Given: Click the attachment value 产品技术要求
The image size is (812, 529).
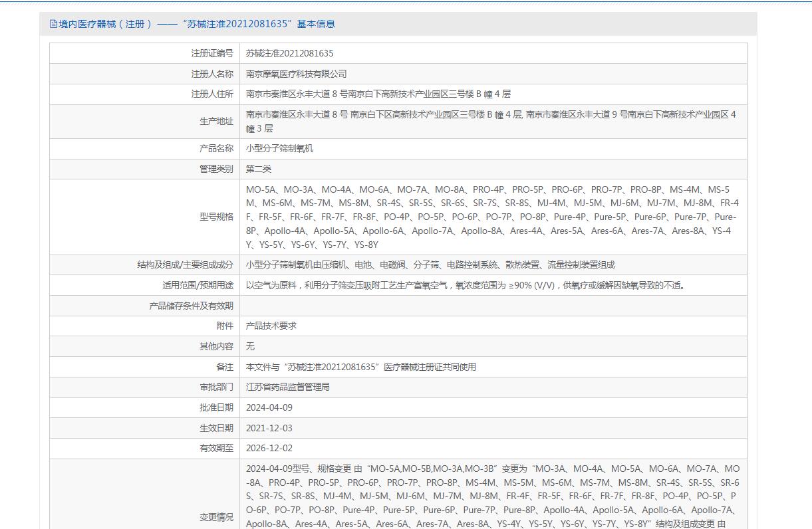Looking at the screenshot, I should pyautogui.click(x=271, y=326).
